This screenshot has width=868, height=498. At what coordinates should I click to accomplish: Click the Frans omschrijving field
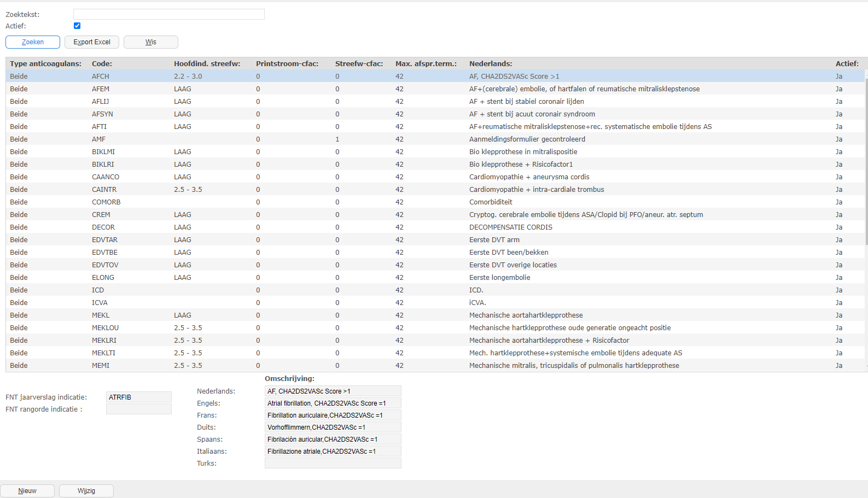[x=333, y=415]
